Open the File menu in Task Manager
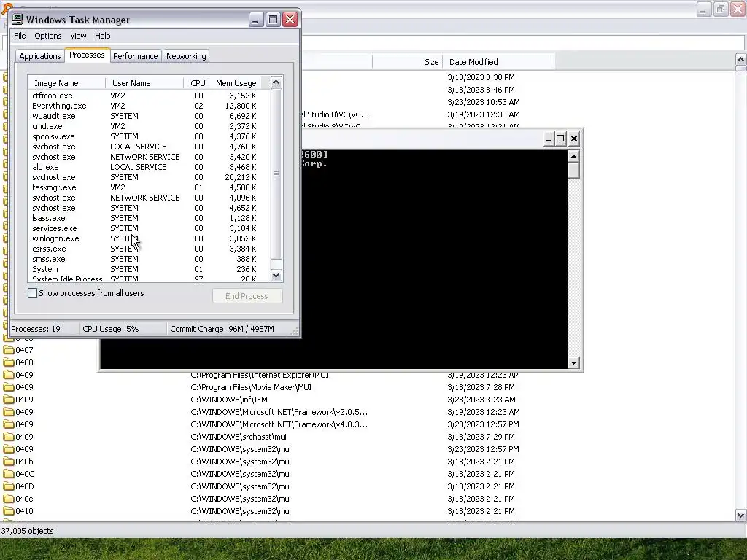This screenshot has height=560, width=747. (x=20, y=36)
